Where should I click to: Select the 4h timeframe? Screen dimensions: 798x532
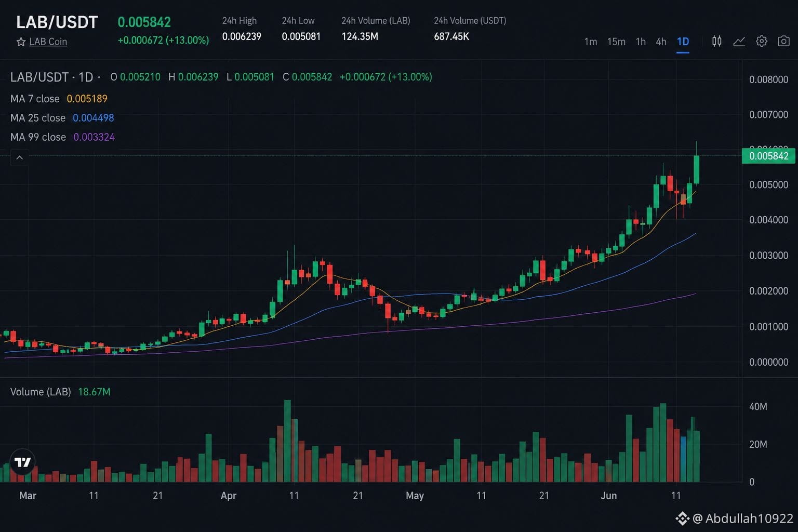[661, 42]
